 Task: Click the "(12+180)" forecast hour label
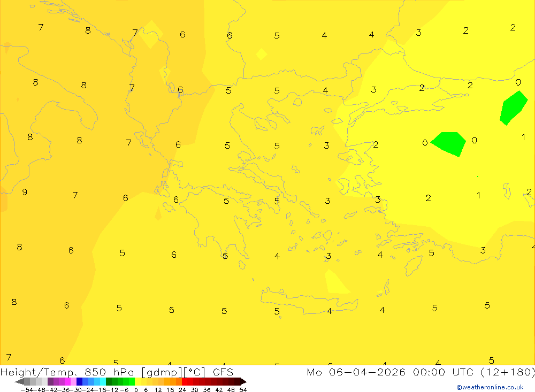click(508, 372)
